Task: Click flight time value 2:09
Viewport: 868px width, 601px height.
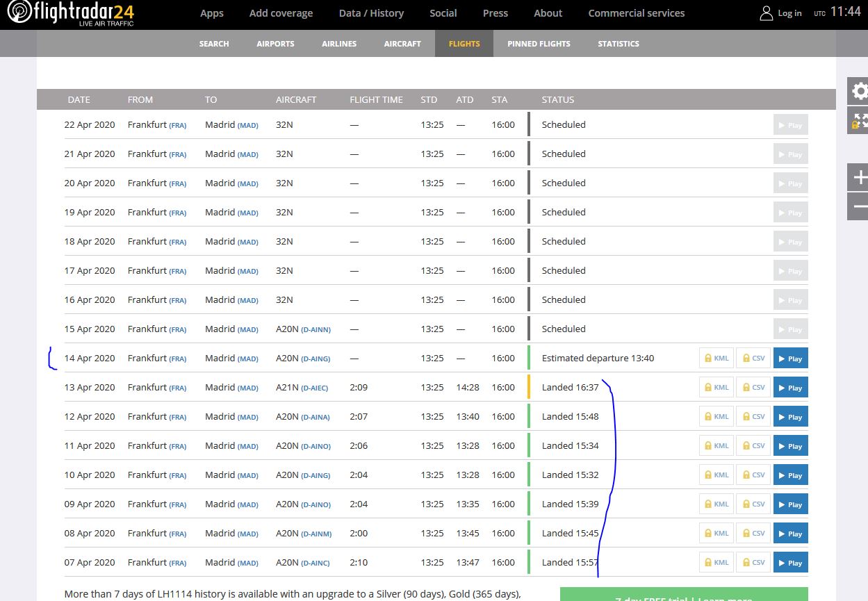Action: coord(359,388)
